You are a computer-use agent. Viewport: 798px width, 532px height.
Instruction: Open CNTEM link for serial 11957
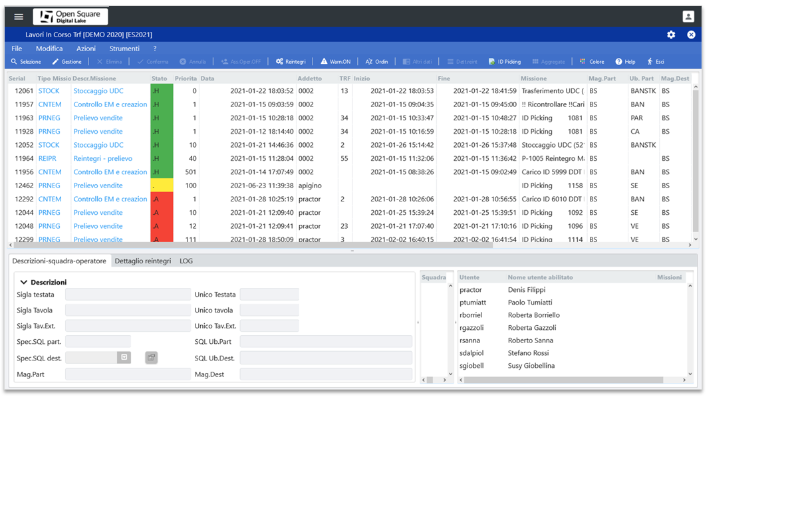coord(50,104)
